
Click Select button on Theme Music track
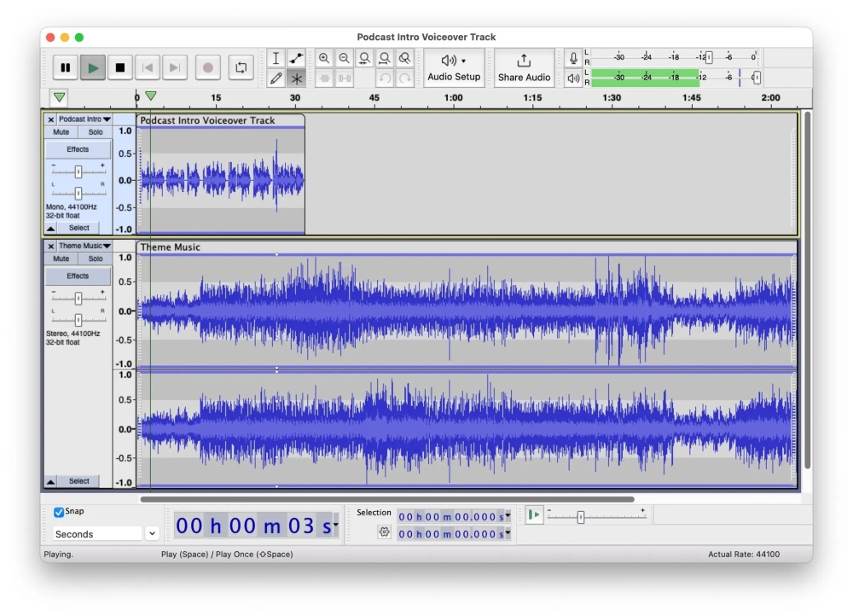point(78,481)
